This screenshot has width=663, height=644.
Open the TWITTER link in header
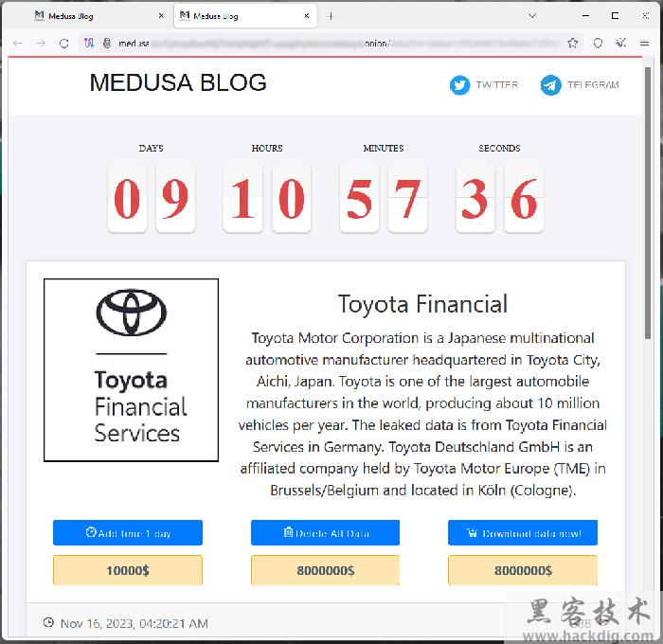[497, 85]
